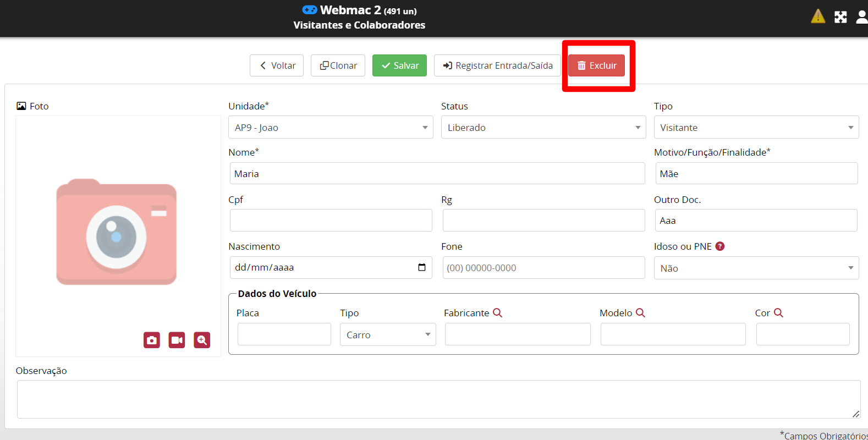
Task: Open the user profile icon
Action: [861, 17]
